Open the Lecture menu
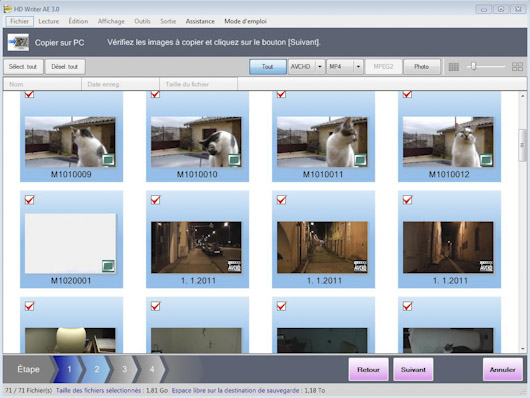This screenshot has height=398, width=530. pyautogui.click(x=49, y=21)
